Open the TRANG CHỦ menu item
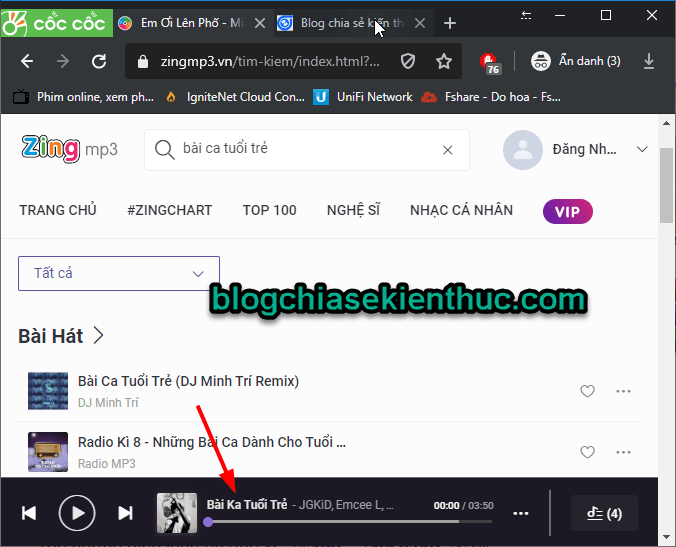The width and height of the screenshot is (676, 547). coord(58,210)
